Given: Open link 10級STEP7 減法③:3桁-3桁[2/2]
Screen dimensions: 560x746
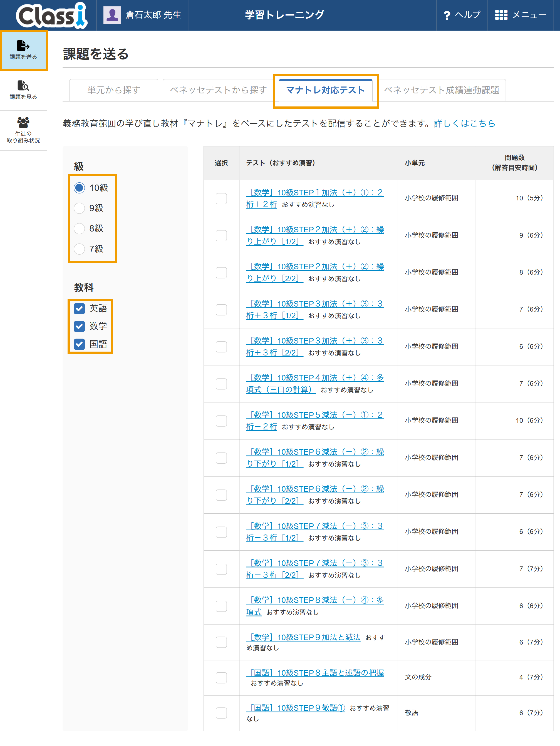Looking at the screenshot, I should pos(315,569).
